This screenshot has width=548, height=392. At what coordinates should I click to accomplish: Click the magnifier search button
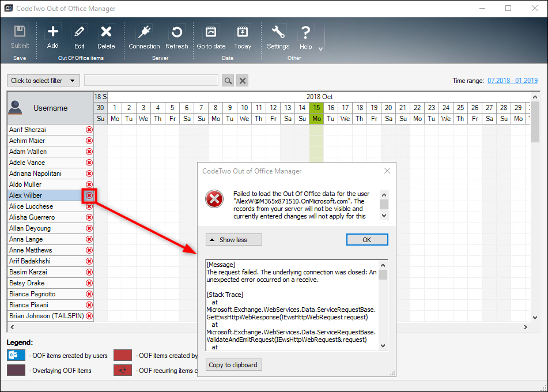coord(228,81)
